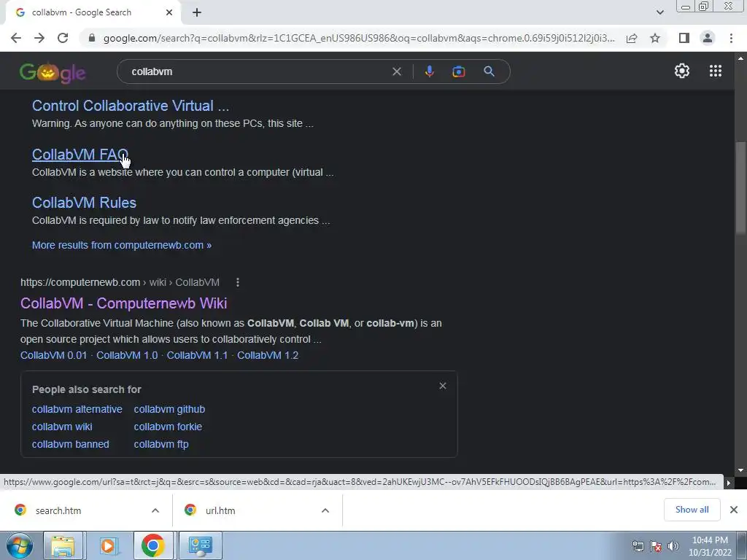
Task: Expand options for search.htm download
Action: click(x=155, y=510)
